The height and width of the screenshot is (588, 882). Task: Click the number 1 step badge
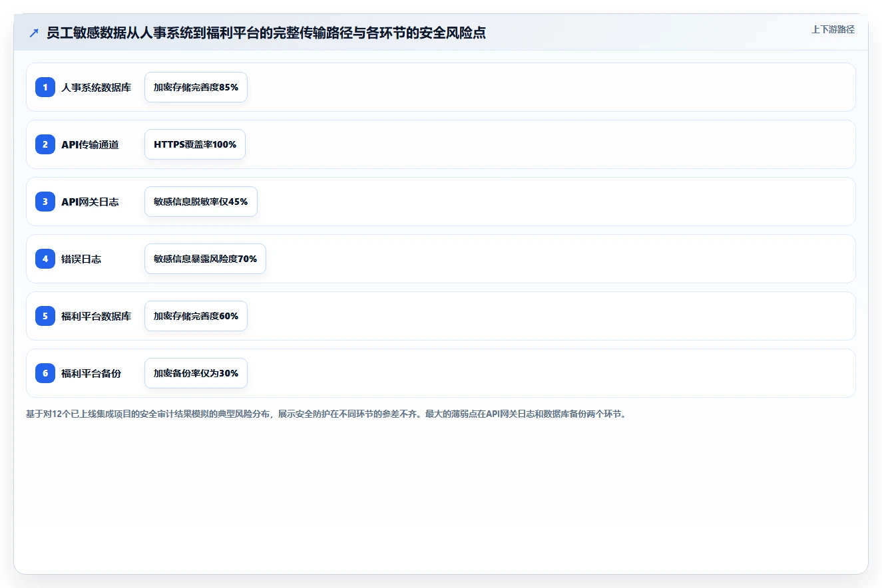pyautogui.click(x=45, y=87)
